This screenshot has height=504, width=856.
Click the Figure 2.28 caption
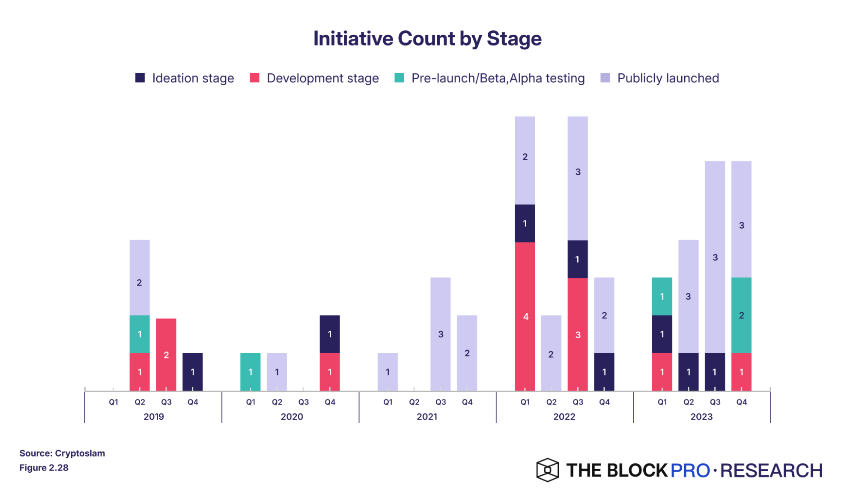tap(44, 468)
